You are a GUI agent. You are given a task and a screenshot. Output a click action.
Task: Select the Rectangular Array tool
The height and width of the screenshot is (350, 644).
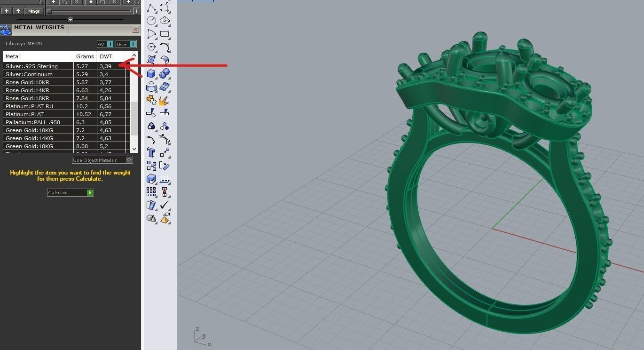point(151,192)
